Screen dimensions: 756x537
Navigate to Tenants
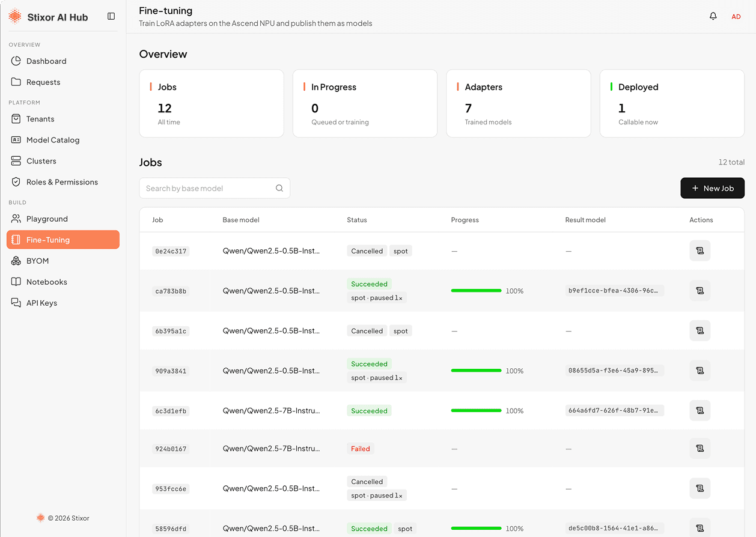click(63, 119)
